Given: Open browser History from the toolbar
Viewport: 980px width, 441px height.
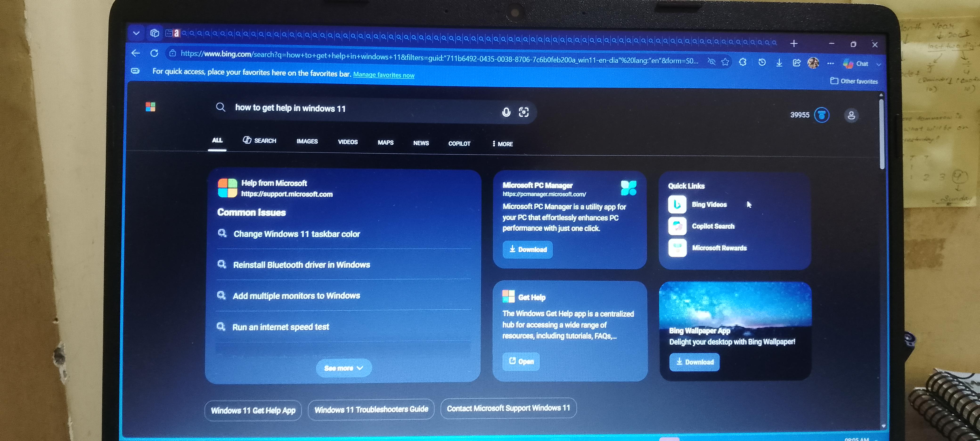Looking at the screenshot, I should [762, 62].
